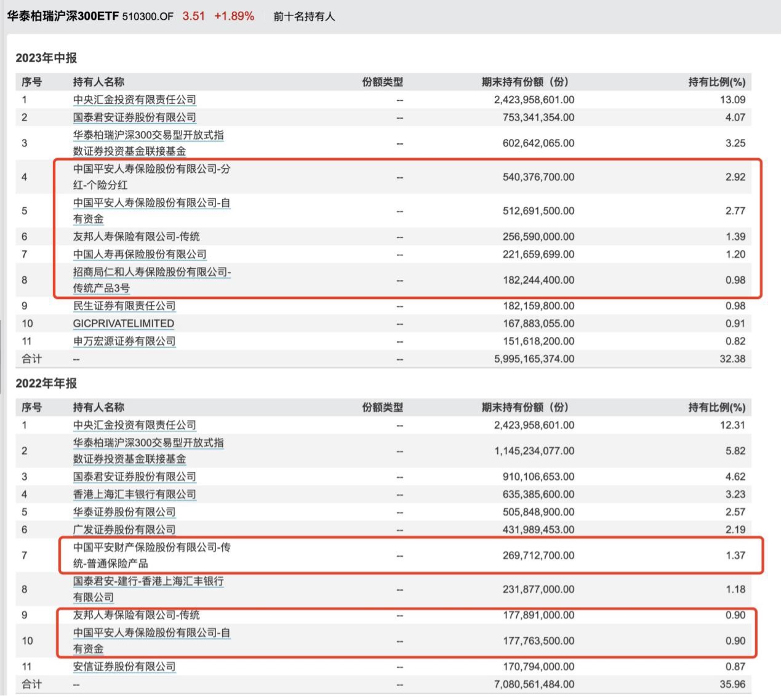
Task: Click 友邦人寿保险有限公司-传统 in 2023年中报 table
Action: 136,237
